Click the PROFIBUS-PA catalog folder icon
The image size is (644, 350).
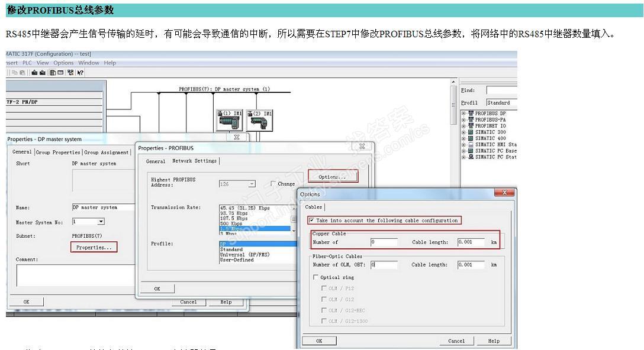[x=471, y=119]
